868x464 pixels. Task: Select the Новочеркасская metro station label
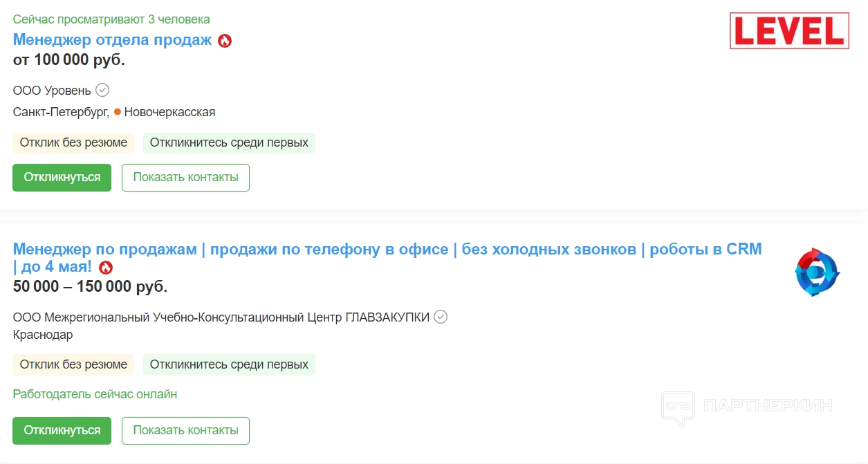[x=169, y=112]
